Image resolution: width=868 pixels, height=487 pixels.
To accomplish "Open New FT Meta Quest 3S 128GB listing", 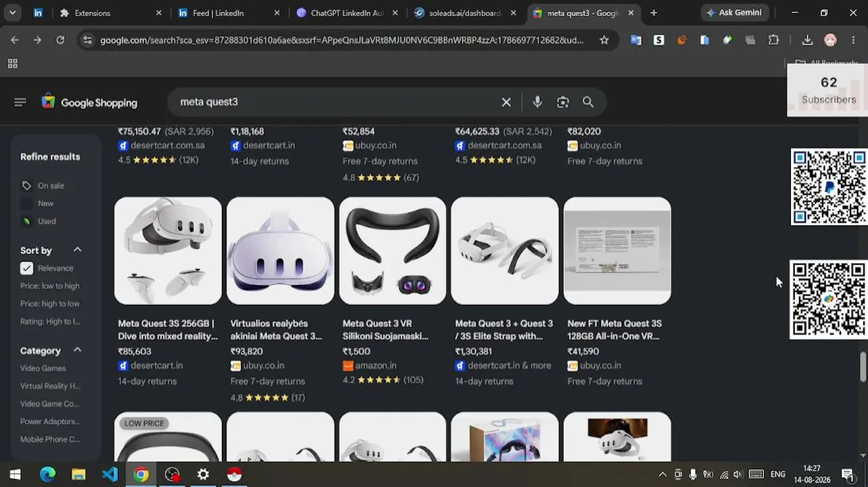I will tap(614, 330).
